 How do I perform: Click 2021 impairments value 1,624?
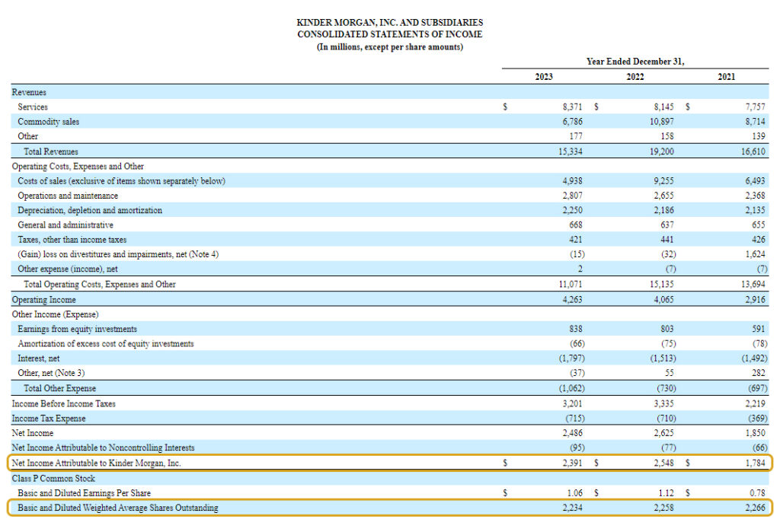point(755,254)
